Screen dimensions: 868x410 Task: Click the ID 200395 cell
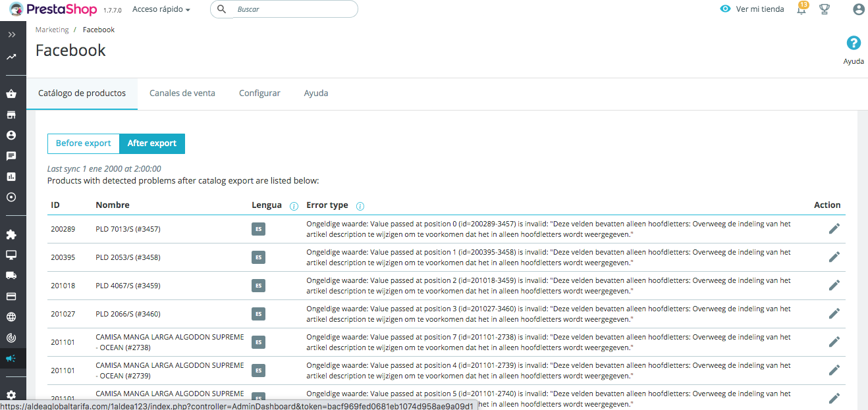[x=63, y=257]
